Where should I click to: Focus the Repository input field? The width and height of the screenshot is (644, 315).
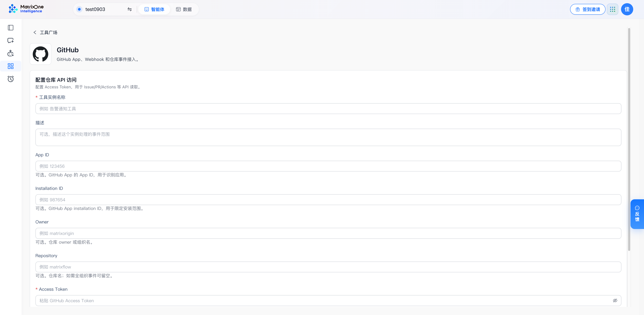(x=328, y=267)
